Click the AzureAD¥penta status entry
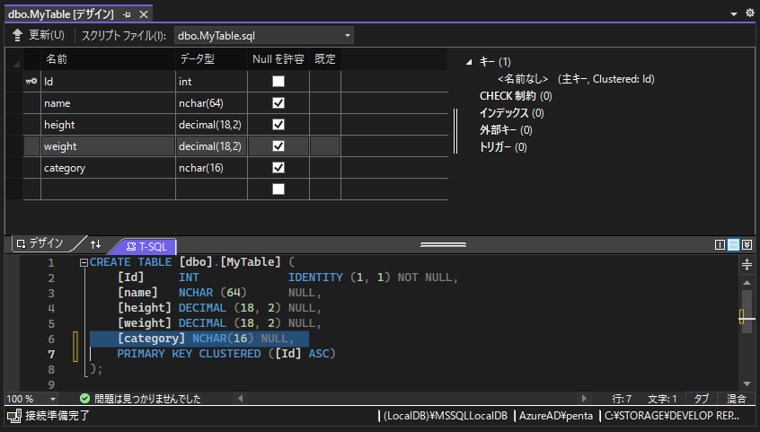 pos(556,416)
